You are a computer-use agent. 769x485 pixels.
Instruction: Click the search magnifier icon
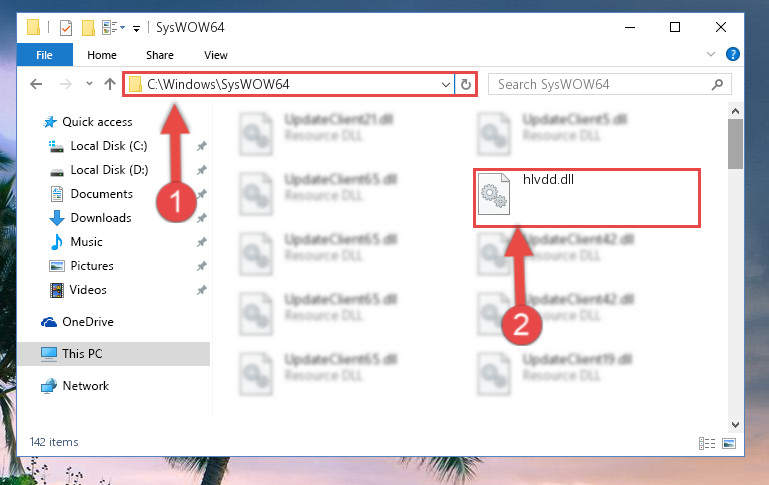717,84
